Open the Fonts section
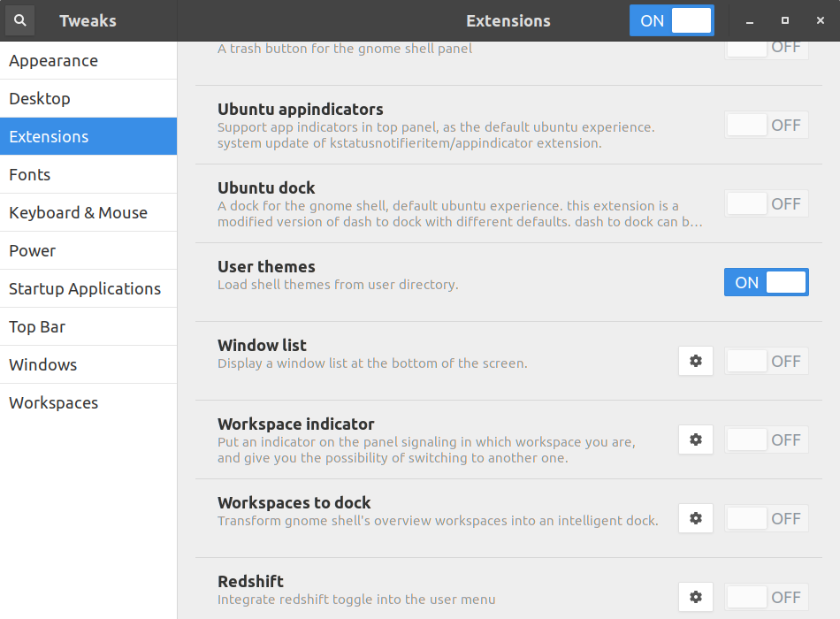840x619 pixels. tap(88, 175)
